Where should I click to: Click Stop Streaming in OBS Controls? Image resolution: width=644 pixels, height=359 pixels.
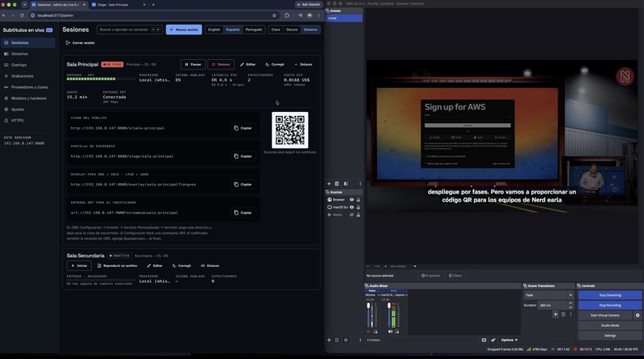610,295
